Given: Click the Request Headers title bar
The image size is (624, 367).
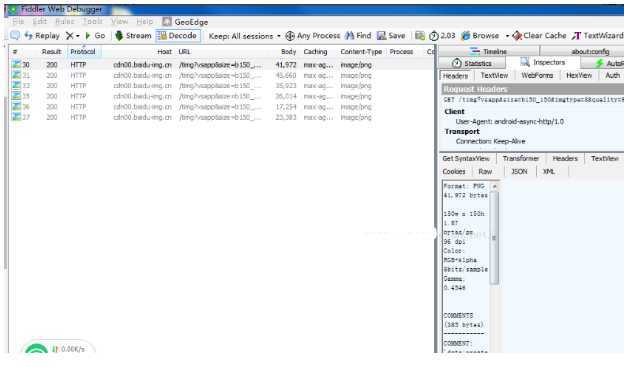Looking at the screenshot, I should point(532,89).
